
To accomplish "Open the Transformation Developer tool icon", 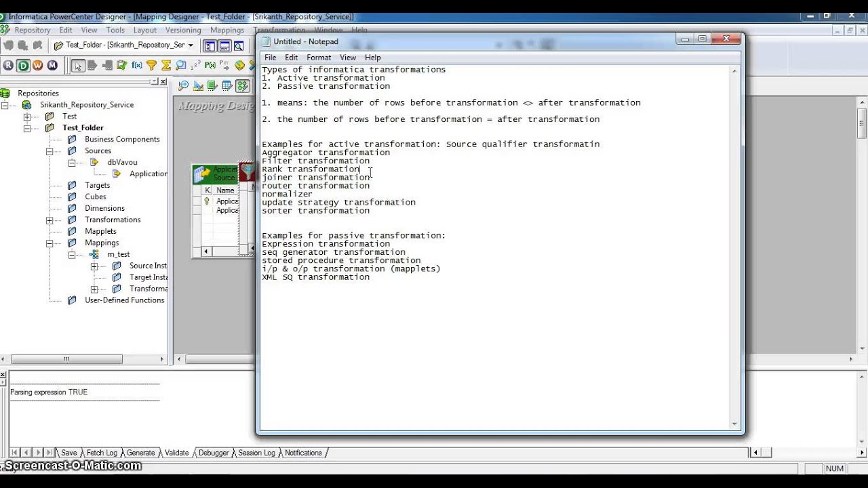I will (x=212, y=85).
